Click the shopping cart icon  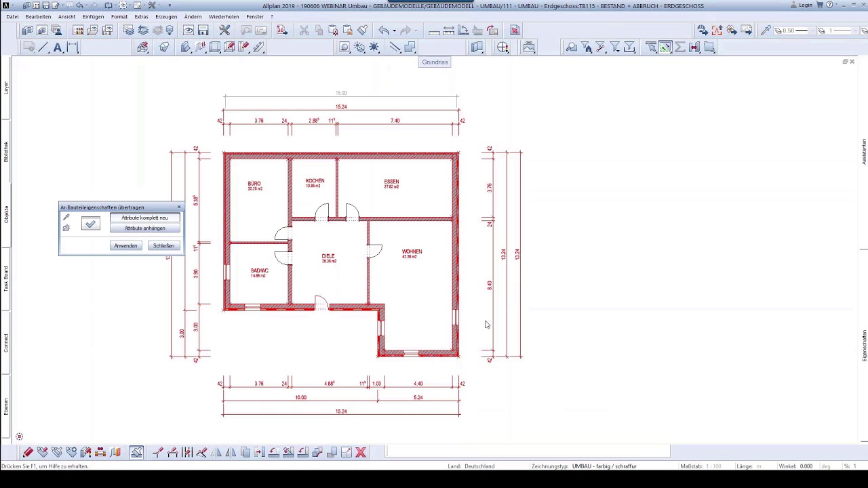tap(819, 5)
